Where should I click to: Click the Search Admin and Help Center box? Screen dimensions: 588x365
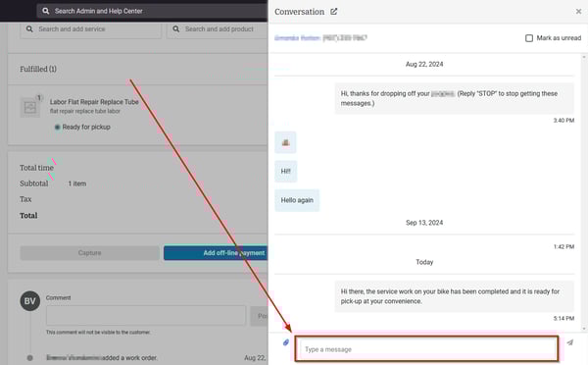click(x=152, y=11)
